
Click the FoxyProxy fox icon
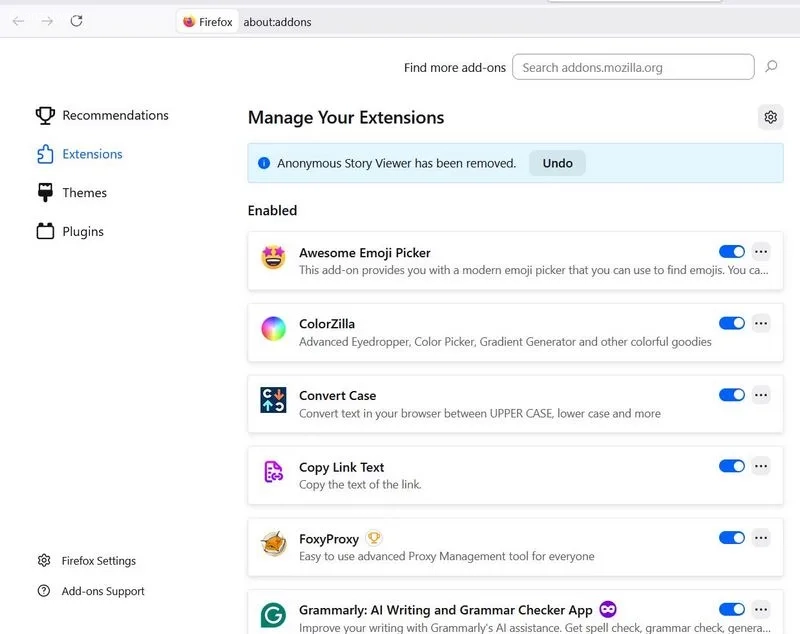[273, 543]
